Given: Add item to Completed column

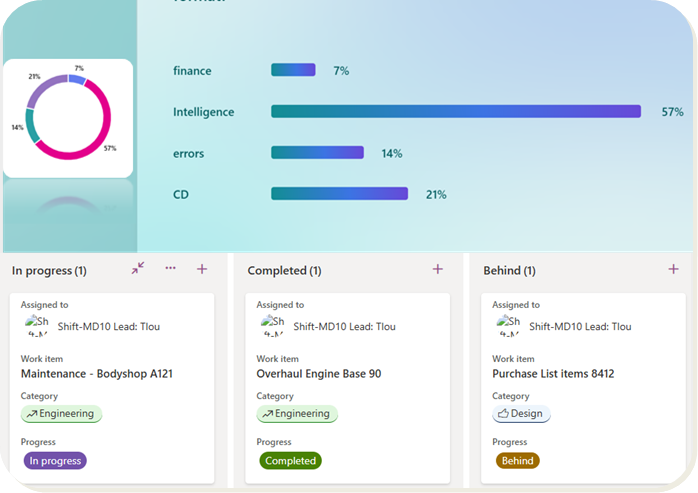Looking at the screenshot, I should [437, 269].
